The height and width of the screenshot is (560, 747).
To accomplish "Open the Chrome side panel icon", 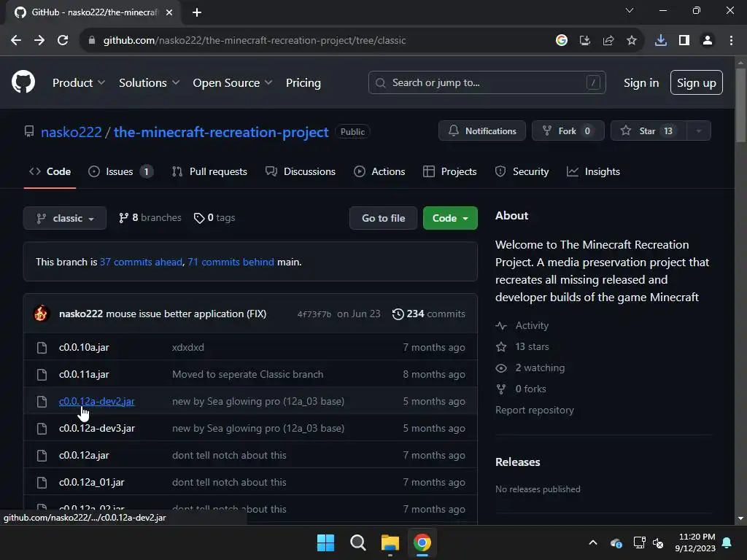I will pos(684,41).
